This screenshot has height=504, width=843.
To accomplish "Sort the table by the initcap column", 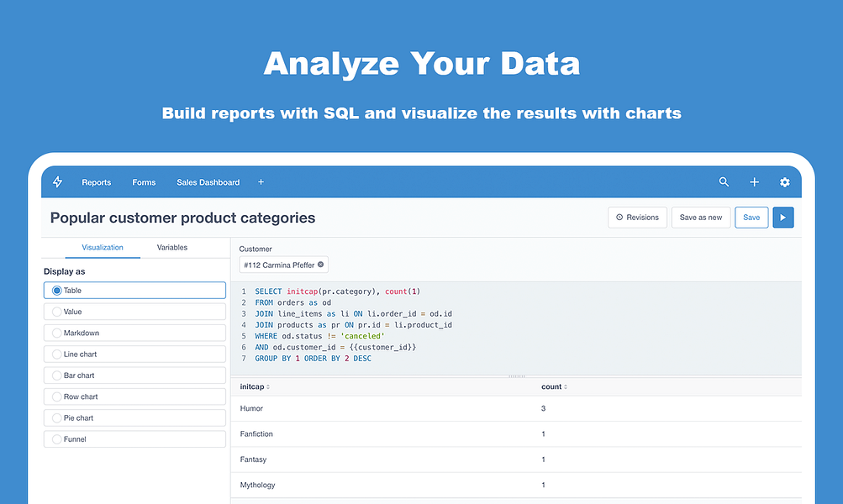I will pyautogui.click(x=254, y=386).
